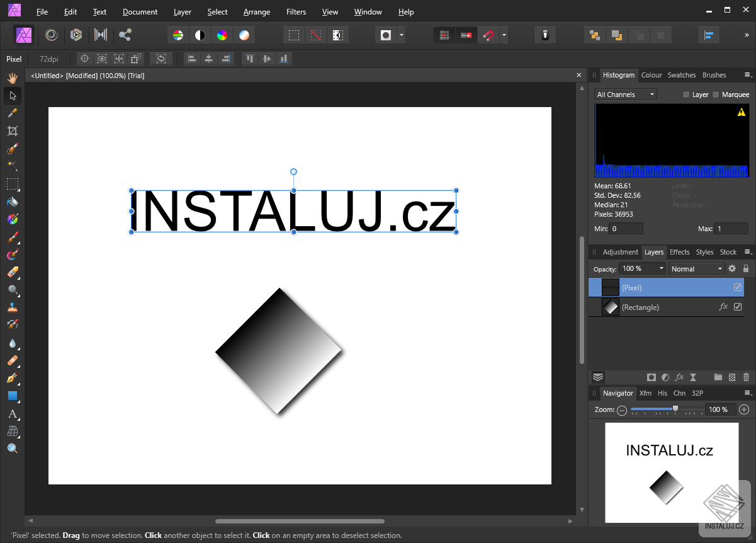756x543 pixels.
Task: Open the Normal blend mode dropdown
Action: 697,269
